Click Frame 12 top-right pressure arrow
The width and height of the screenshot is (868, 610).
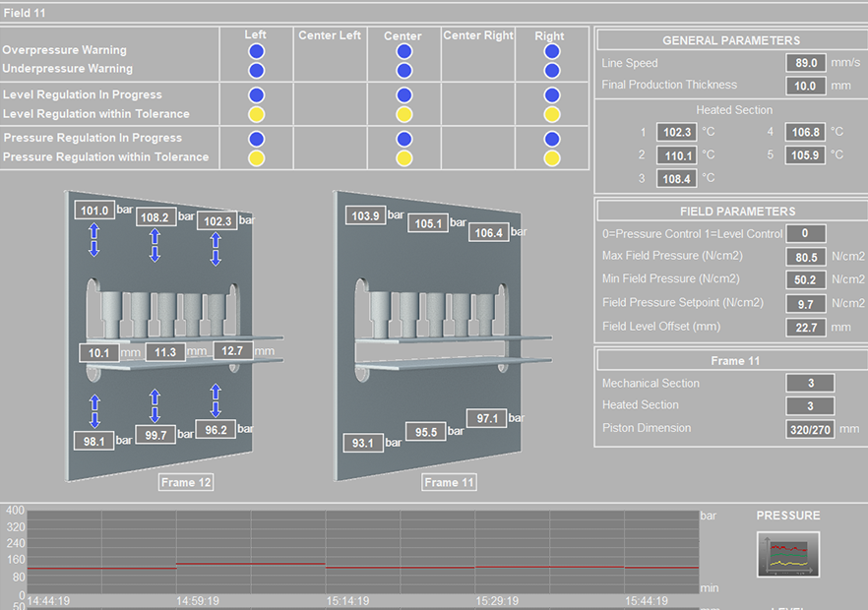(216, 248)
